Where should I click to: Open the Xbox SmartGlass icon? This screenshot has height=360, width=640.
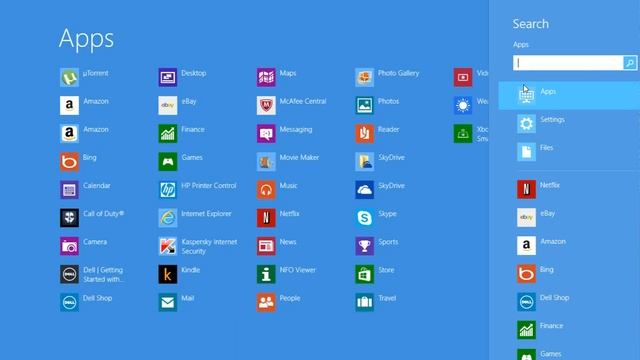[x=463, y=133]
